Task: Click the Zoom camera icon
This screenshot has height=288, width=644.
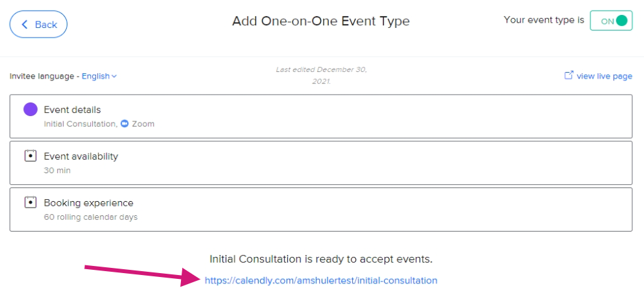Action: [x=125, y=124]
